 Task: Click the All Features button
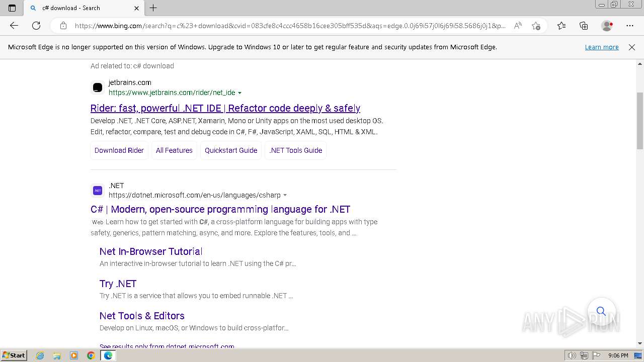point(174,150)
